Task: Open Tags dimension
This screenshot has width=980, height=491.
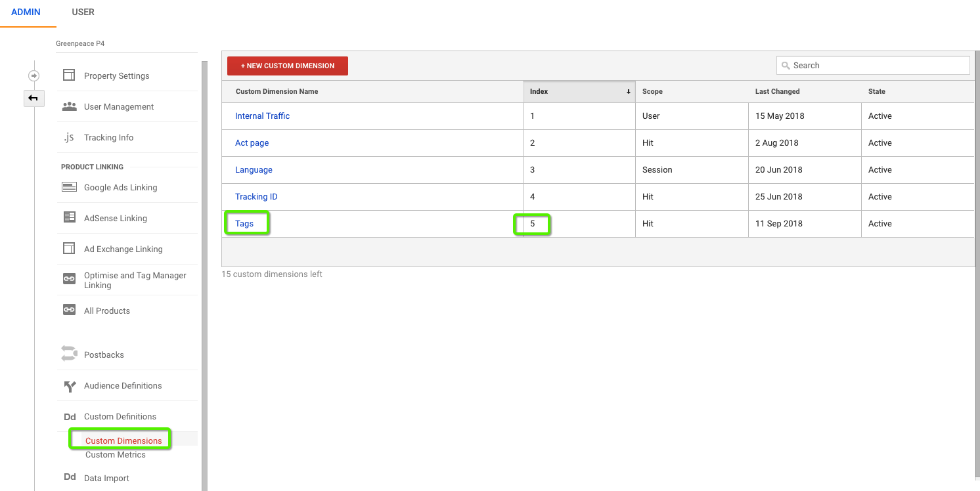Action: tap(244, 223)
